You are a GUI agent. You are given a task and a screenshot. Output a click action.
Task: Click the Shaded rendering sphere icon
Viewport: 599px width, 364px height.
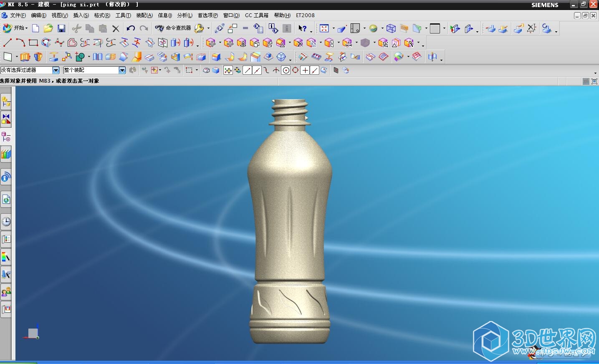(374, 28)
